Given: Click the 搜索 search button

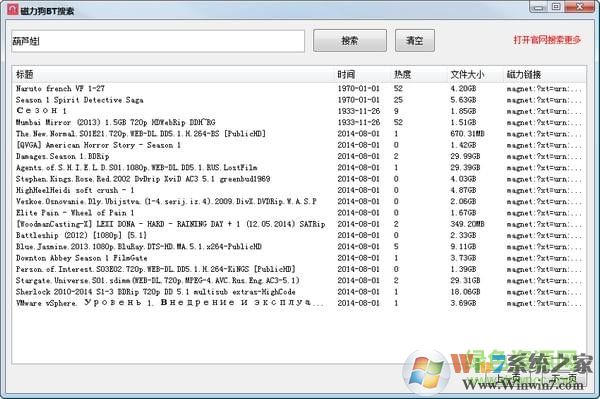Looking at the screenshot, I should coord(350,41).
